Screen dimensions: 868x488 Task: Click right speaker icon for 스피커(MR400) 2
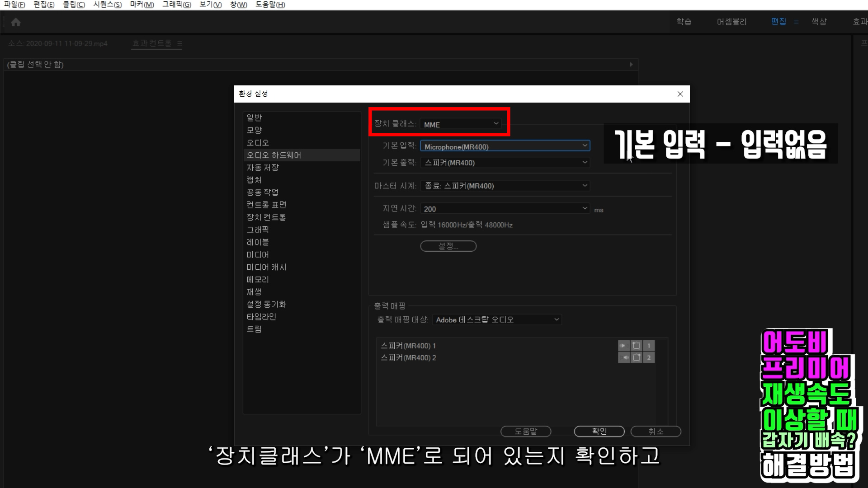[x=623, y=357]
